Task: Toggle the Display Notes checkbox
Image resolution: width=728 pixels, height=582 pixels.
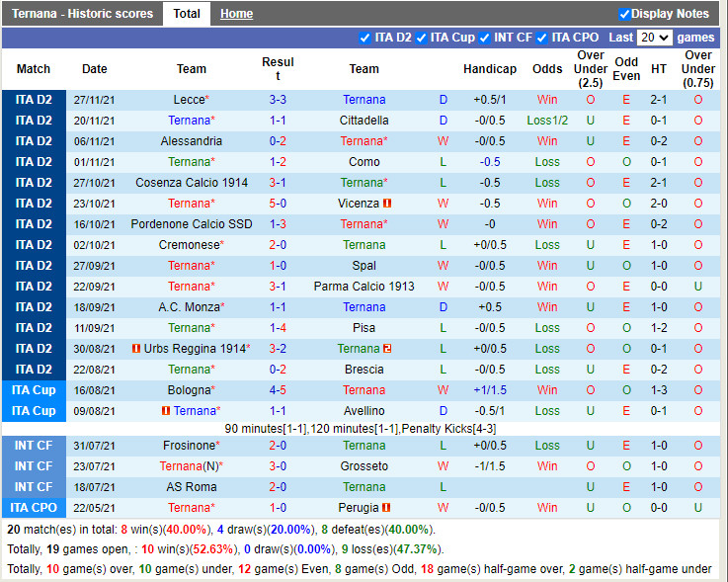Action: [x=624, y=14]
